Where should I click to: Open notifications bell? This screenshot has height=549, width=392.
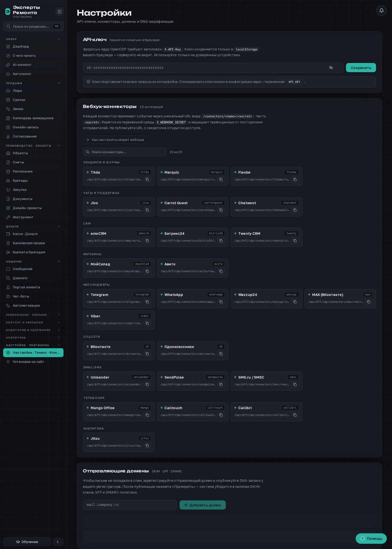click(382, 10)
